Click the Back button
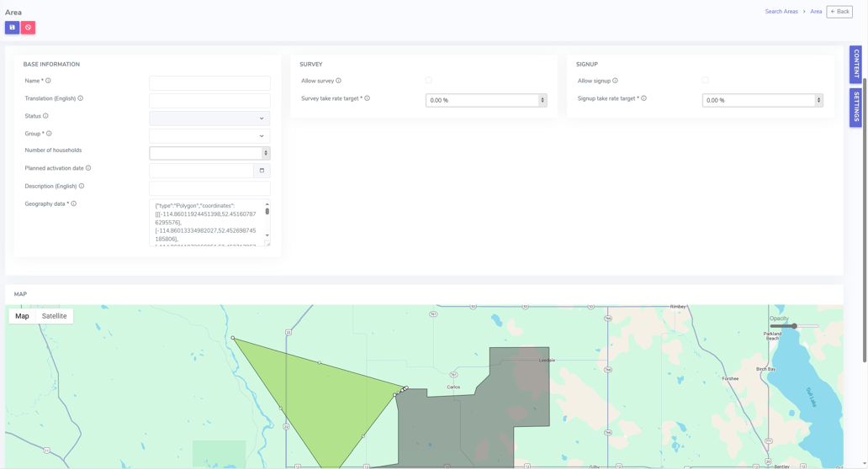The width and height of the screenshot is (868, 469). [839, 12]
